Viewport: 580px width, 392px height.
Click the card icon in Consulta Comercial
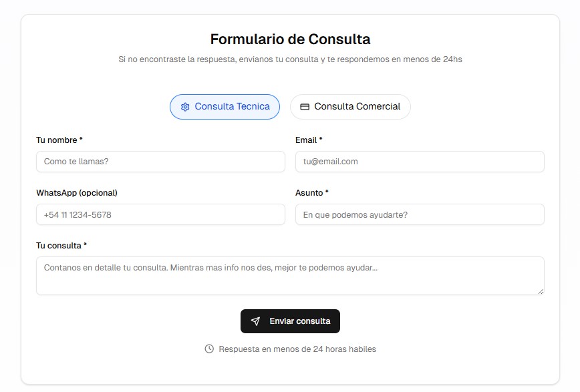click(x=305, y=107)
